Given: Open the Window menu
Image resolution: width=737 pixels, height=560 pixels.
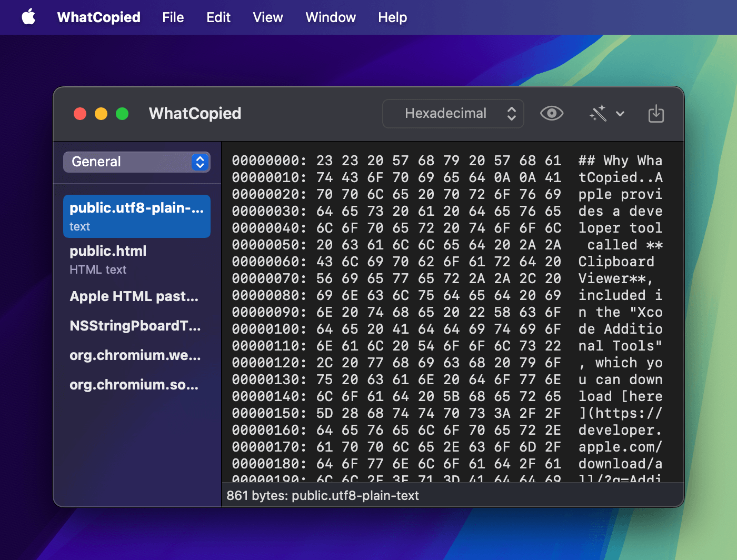Looking at the screenshot, I should coord(331,17).
